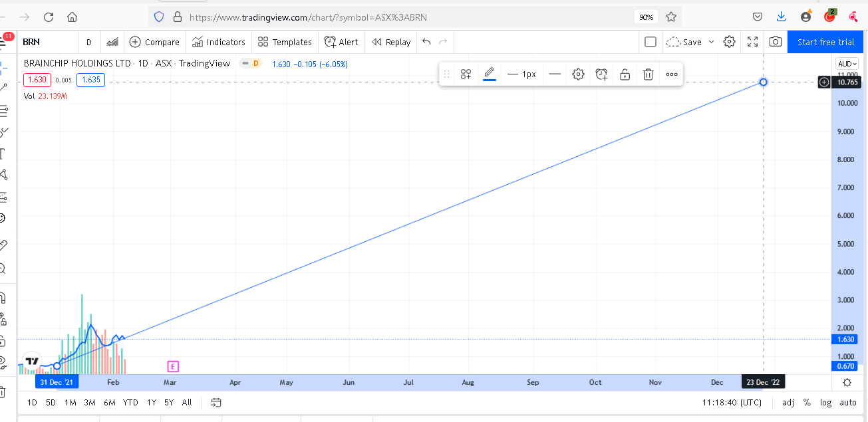This screenshot has width=868, height=422.
Task: Open chart style candles selector
Action: pos(112,42)
